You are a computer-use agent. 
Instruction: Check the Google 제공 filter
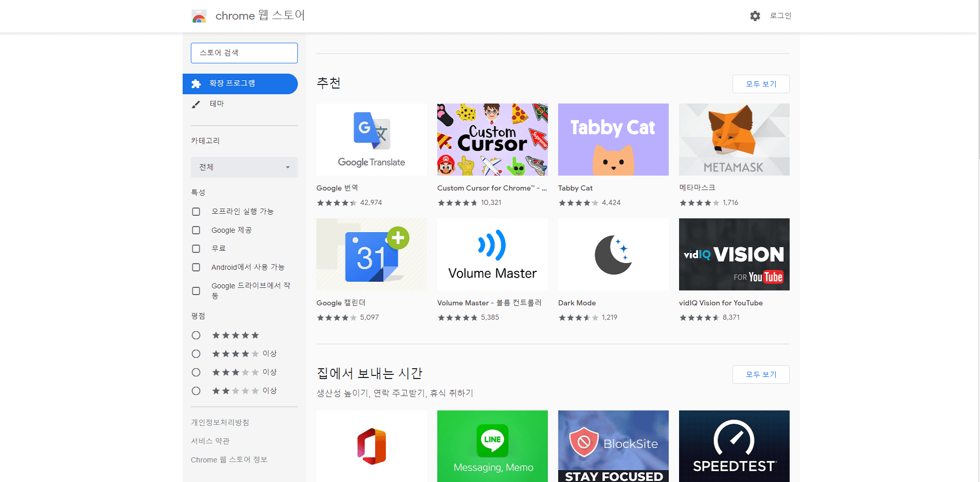[196, 230]
